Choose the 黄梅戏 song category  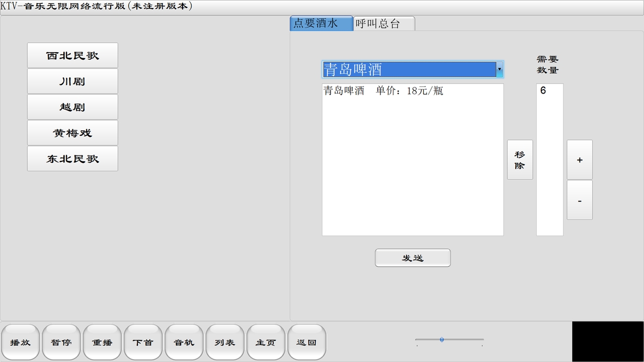[72, 133]
